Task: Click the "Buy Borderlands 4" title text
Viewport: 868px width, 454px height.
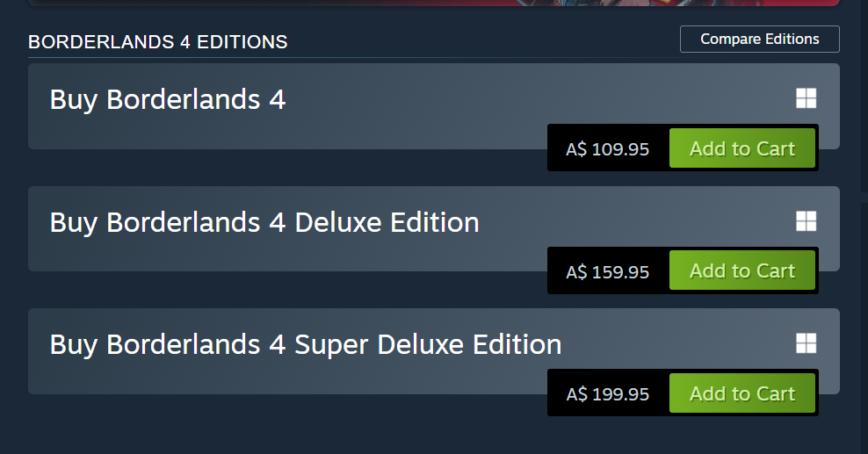Action: tap(168, 99)
